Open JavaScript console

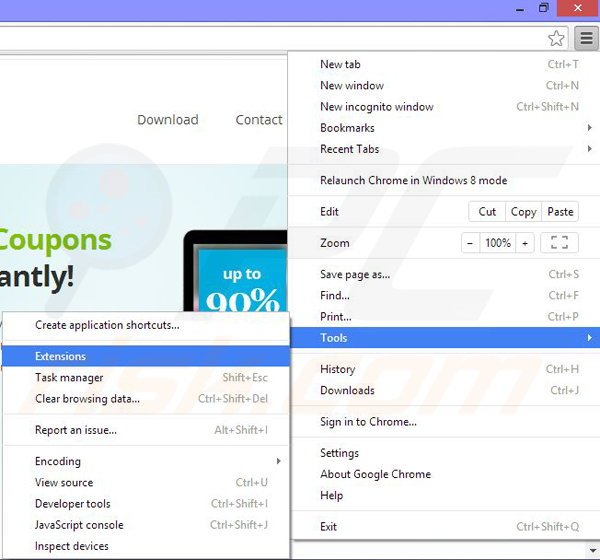click(x=146, y=525)
